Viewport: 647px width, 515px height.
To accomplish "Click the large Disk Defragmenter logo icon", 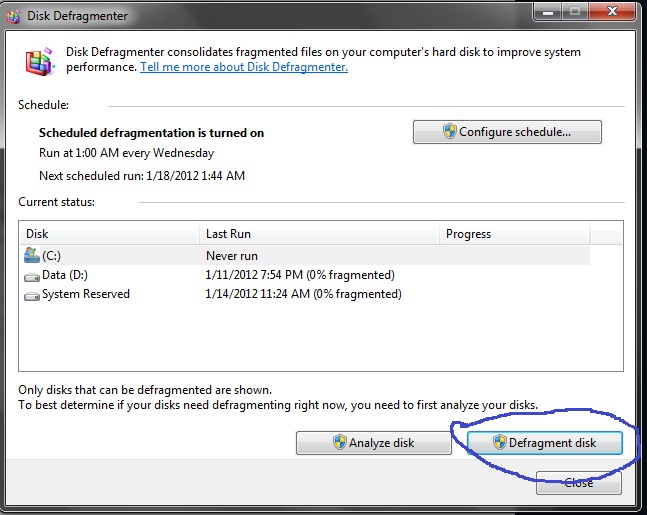I will (39, 62).
